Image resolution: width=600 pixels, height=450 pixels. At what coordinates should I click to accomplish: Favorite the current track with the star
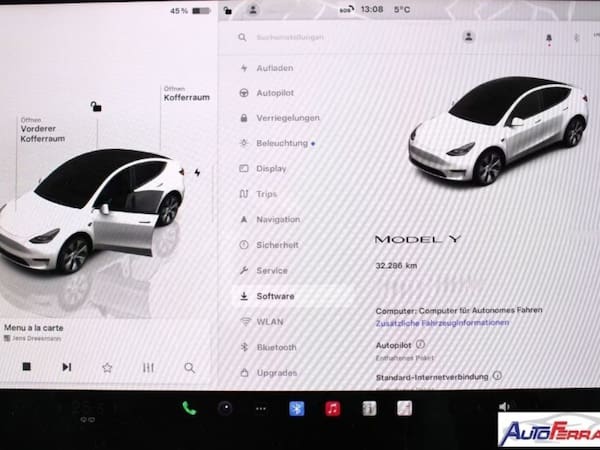(x=107, y=368)
